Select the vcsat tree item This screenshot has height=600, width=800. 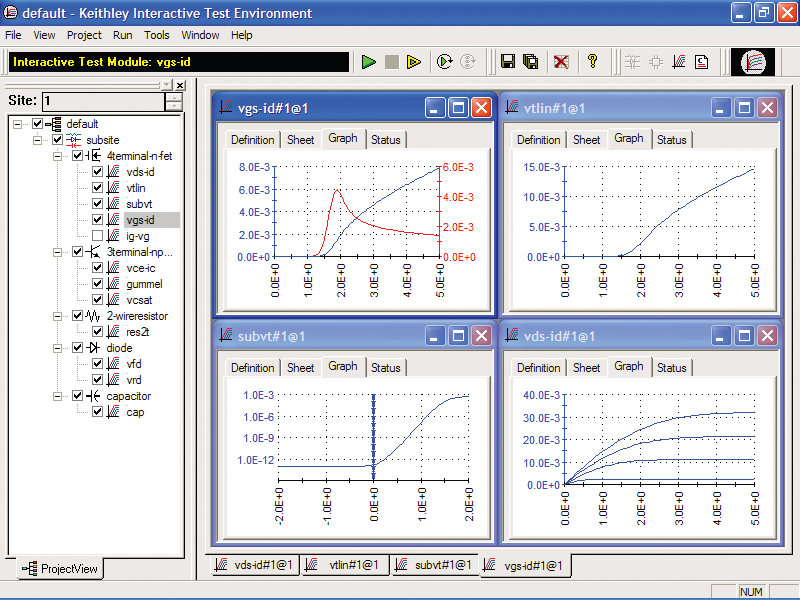(x=139, y=300)
